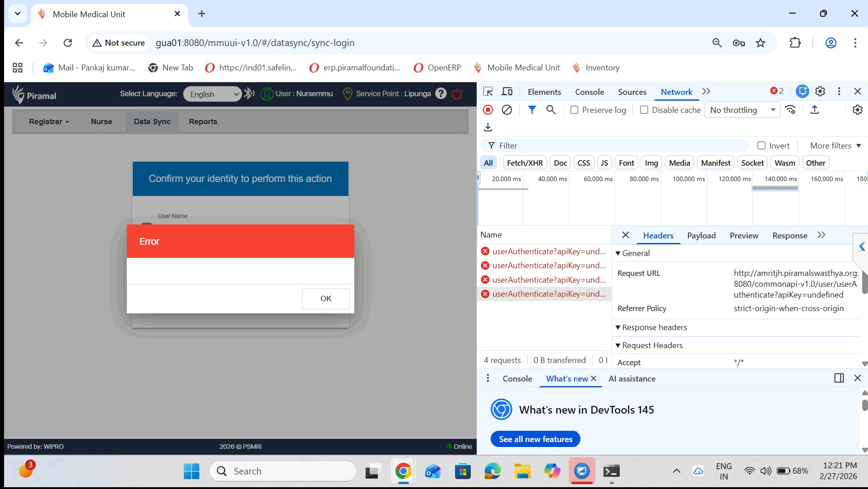Viewport: 868px width, 489px height.
Task: Clear the network log
Action: point(507,110)
